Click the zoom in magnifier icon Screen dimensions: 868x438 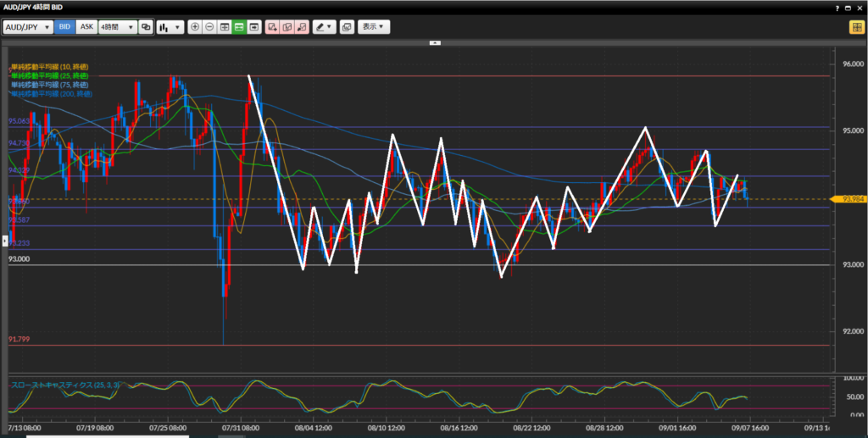tap(196, 27)
